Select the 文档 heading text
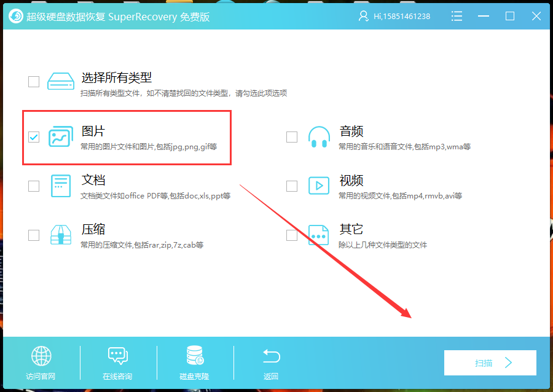The width and height of the screenshot is (553, 392). click(93, 180)
